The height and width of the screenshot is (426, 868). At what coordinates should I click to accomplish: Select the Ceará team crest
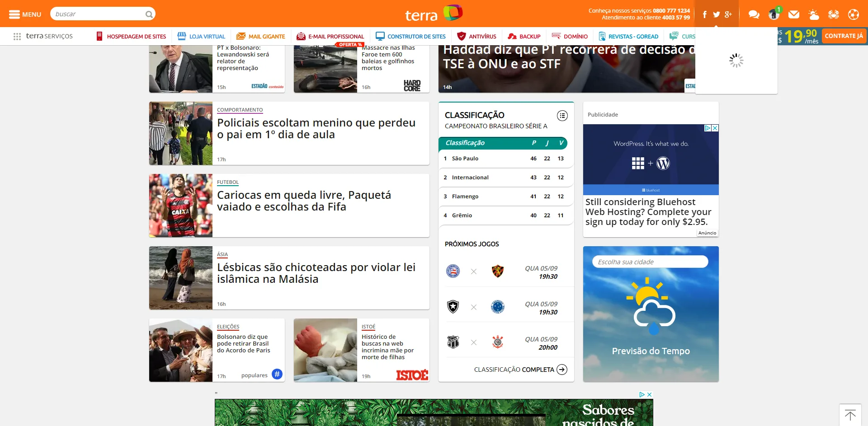[453, 342]
